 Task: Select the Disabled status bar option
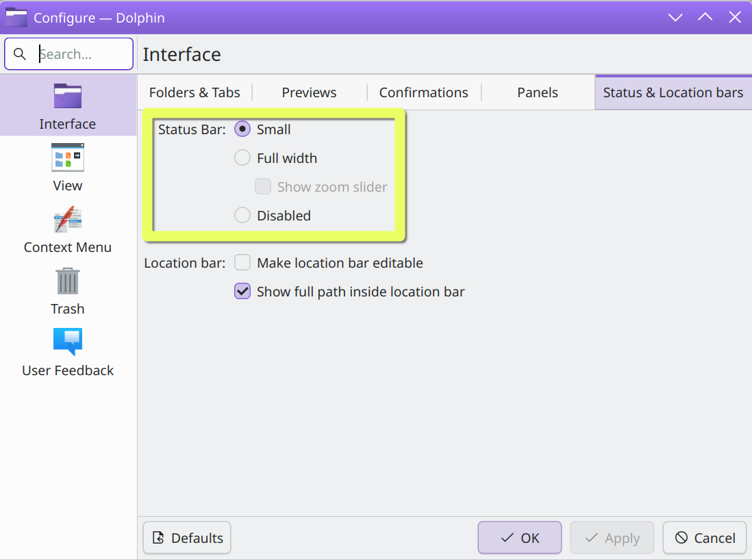click(273, 215)
